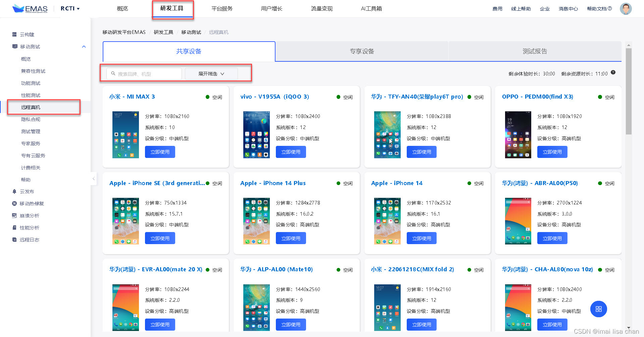Click the scrollbar down arrow

point(629,328)
